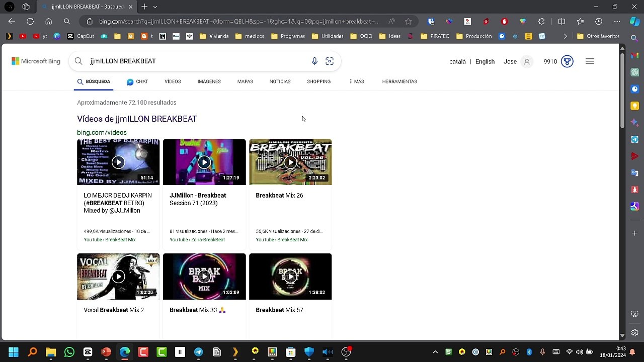644x362 pixels.
Task: Switch to the NOTICIAS tab
Action: point(280,81)
